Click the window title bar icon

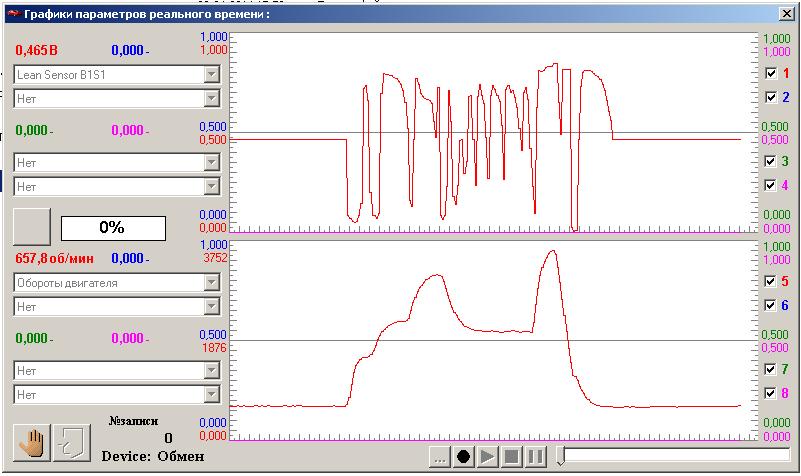(x=12, y=13)
